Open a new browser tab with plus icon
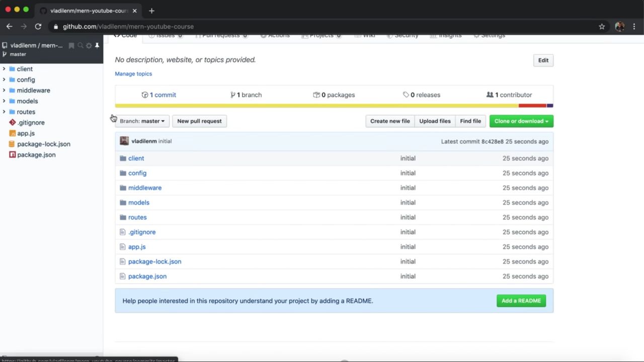The width and height of the screenshot is (644, 362). (x=151, y=11)
